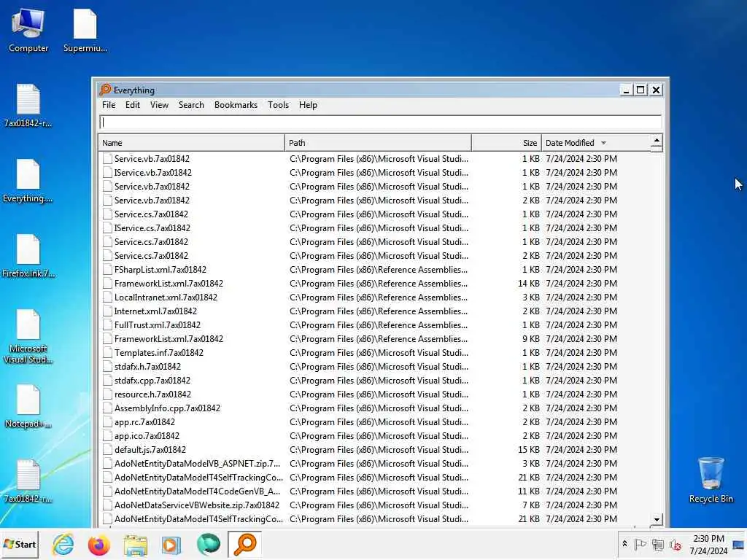
Task: Open the Edit menu
Action: [133, 105]
